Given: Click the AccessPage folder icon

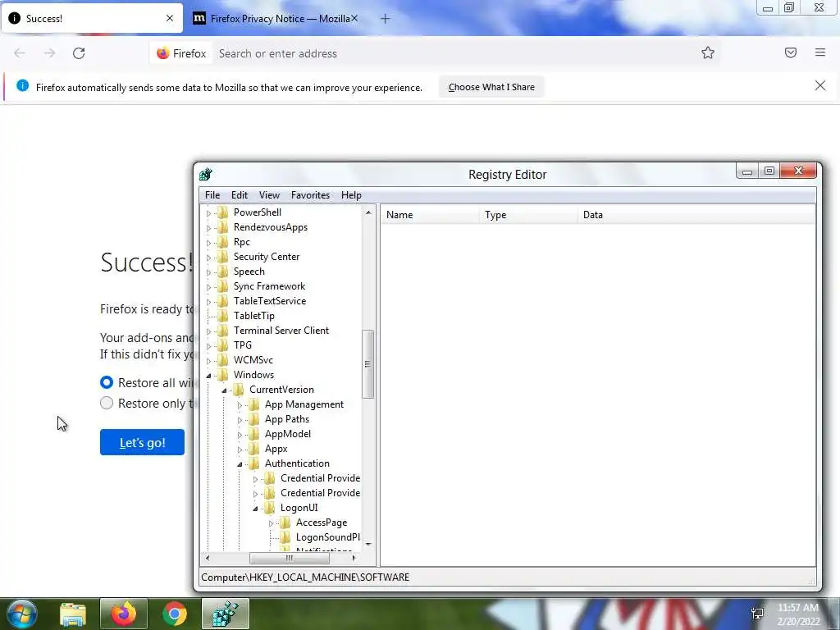Looking at the screenshot, I should (x=285, y=523).
